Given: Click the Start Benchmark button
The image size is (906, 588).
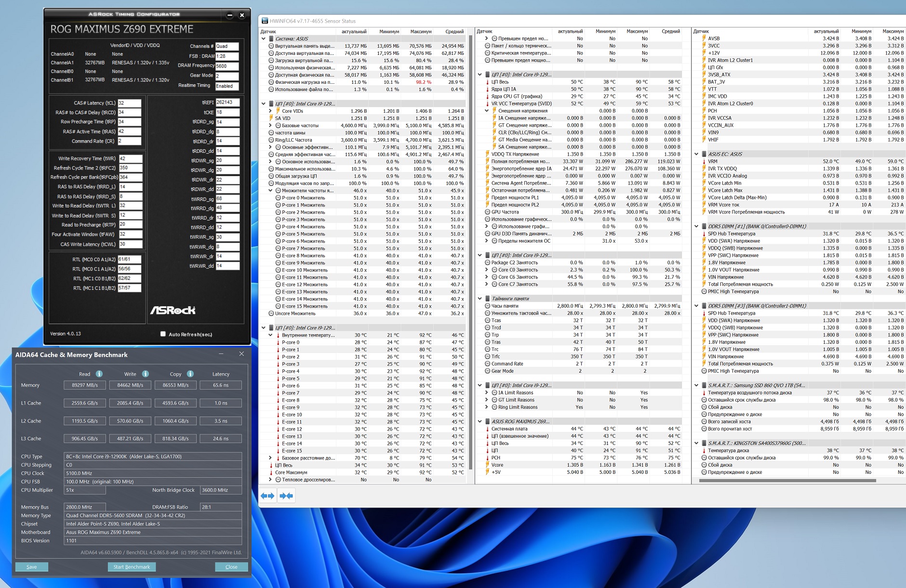Looking at the screenshot, I should click(132, 567).
